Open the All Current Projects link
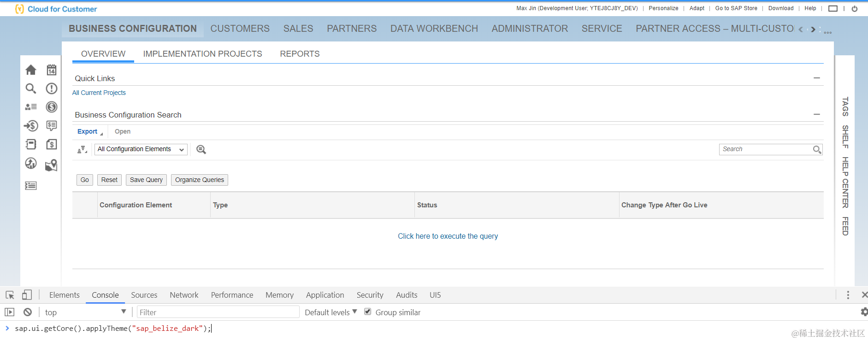Viewport: 868px width, 341px height. point(99,93)
